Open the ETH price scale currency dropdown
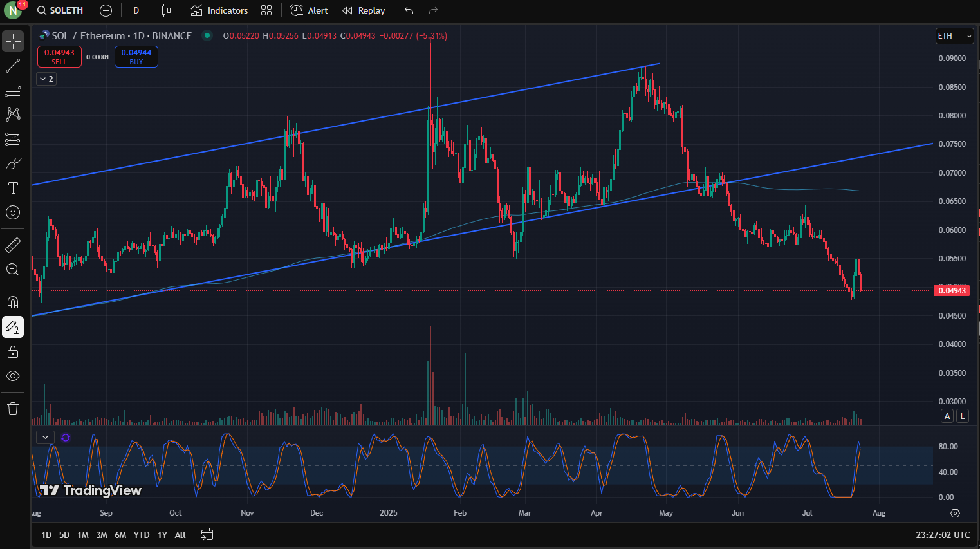 point(954,36)
